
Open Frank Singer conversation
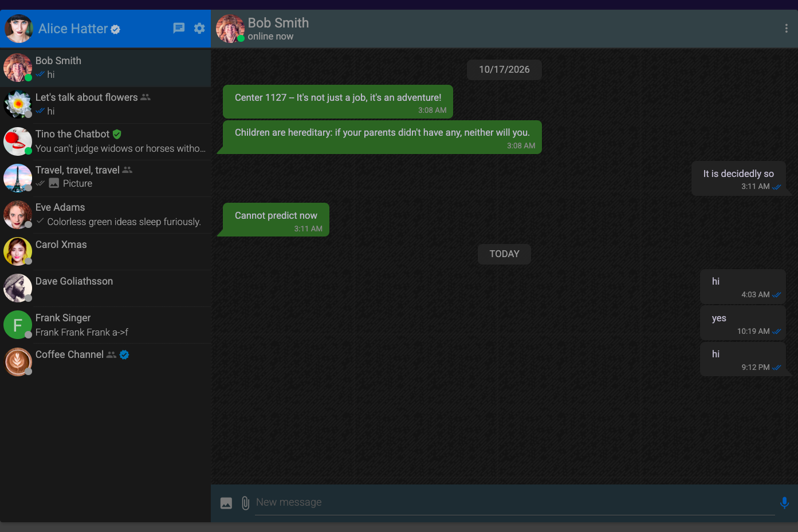pyautogui.click(x=105, y=325)
